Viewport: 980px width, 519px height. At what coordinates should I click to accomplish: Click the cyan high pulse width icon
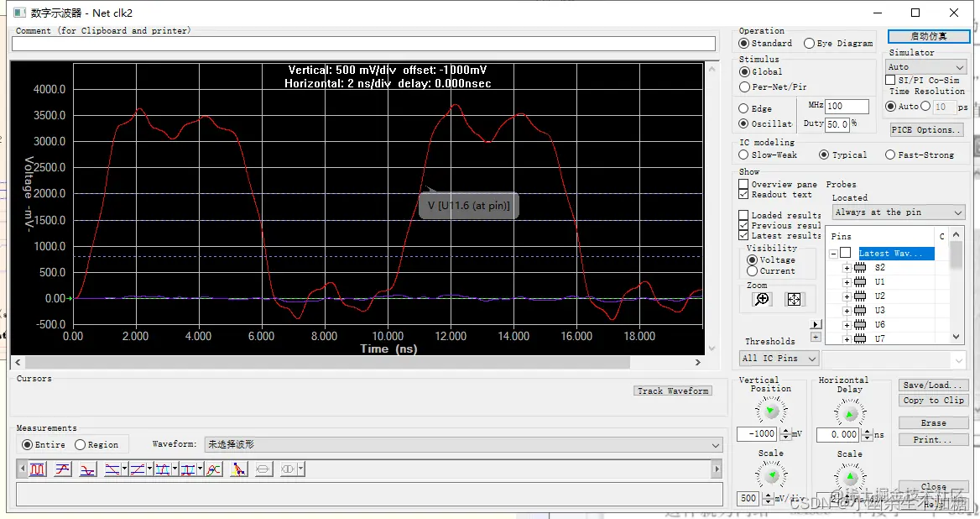pos(163,469)
